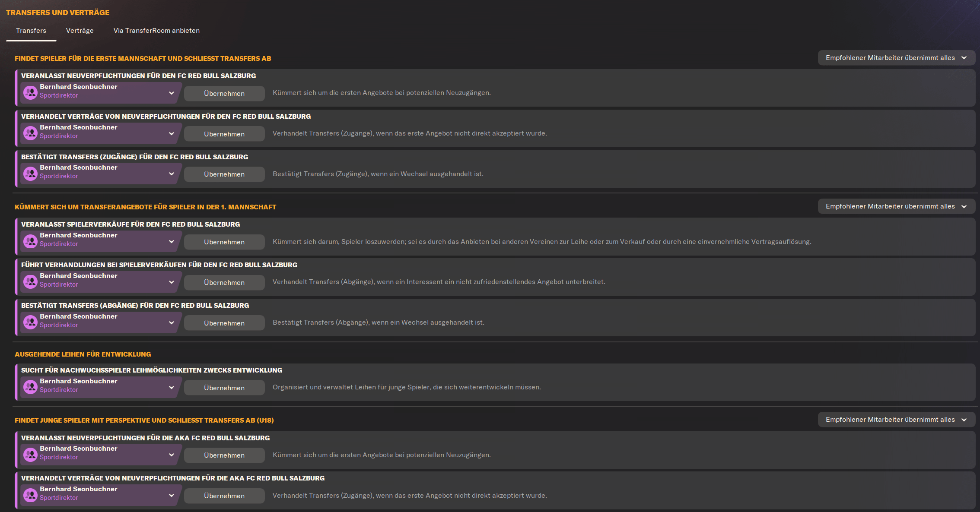Click avatar icon in 'Führt Verhandlungen bei Spielerverkäufen' row
The width and height of the screenshot is (980, 512).
(x=30, y=282)
